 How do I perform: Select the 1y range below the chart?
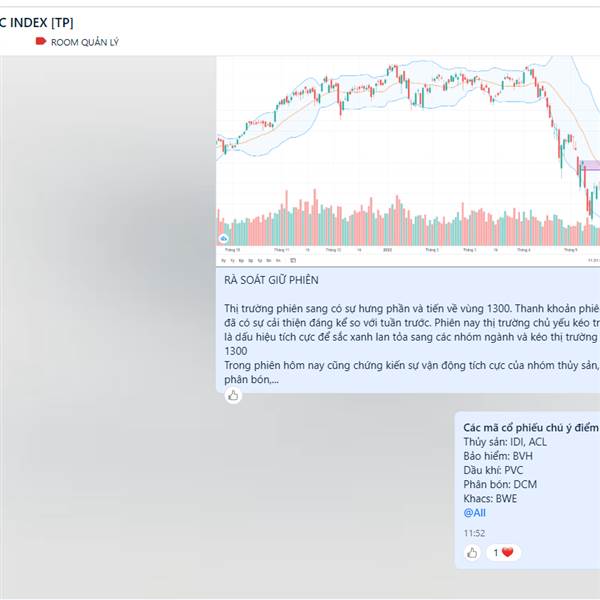pos(233,260)
